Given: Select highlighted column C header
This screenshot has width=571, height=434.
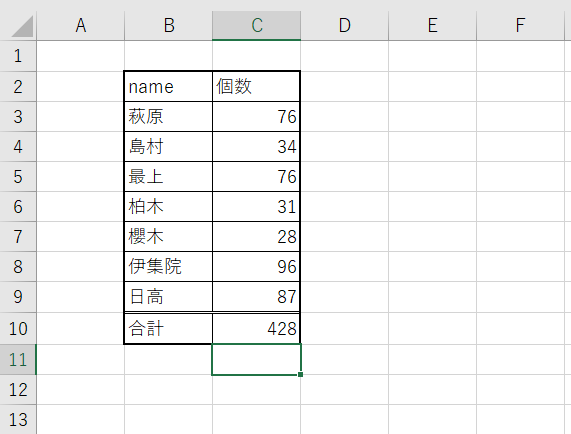Looking at the screenshot, I should click(256, 25).
